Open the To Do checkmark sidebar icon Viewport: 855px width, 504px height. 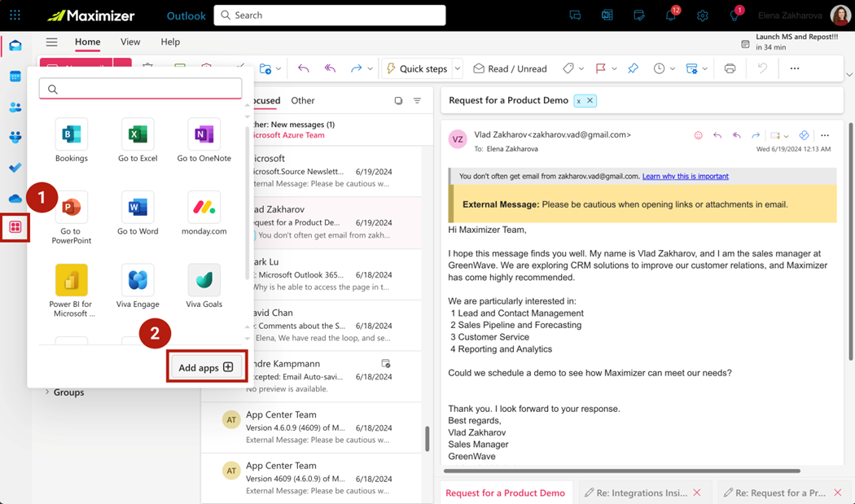(15, 168)
